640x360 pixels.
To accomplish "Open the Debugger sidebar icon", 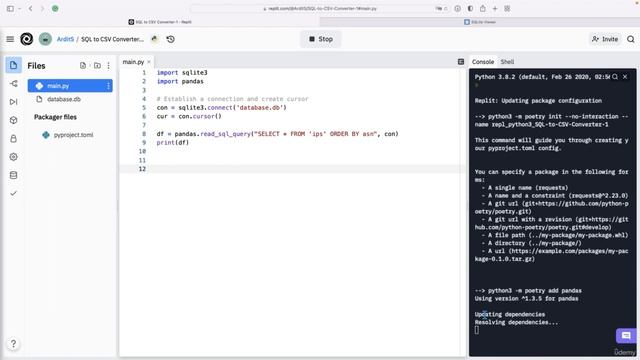I will [x=13, y=102].
